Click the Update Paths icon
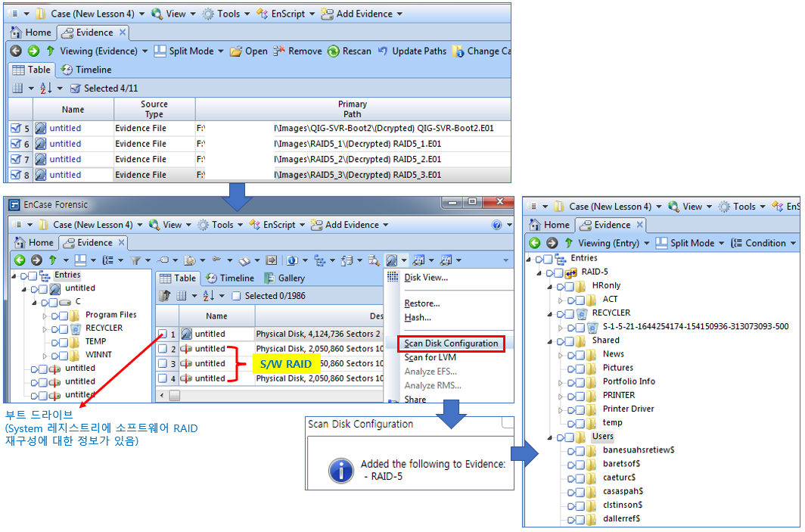Viewport: 805px width, 532px height. coord(383,51)
